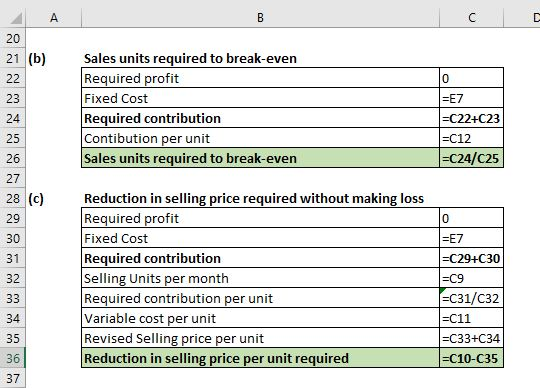540x388 pixels.
Task: Click the error indicator cell =C31/C32
Action: (471, 298)
